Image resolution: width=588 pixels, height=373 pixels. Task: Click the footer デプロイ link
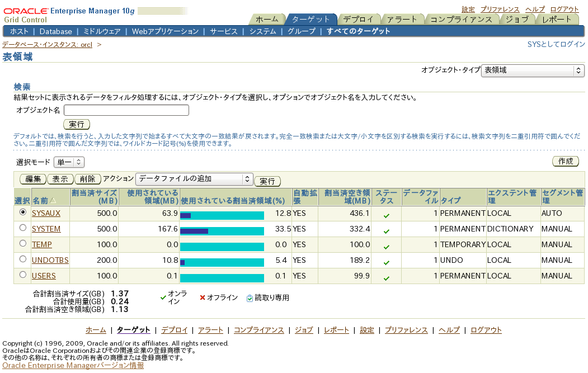click(x=174, y=330)
